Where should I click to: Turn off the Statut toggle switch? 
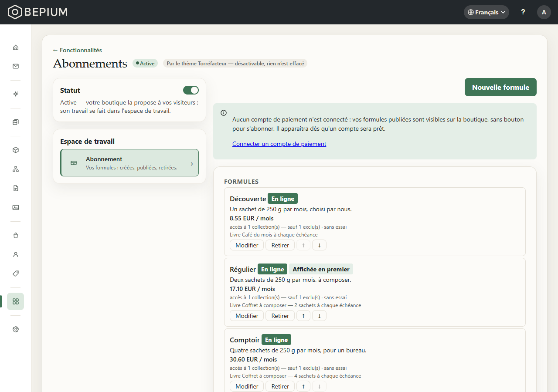click(x=191, y=90)
